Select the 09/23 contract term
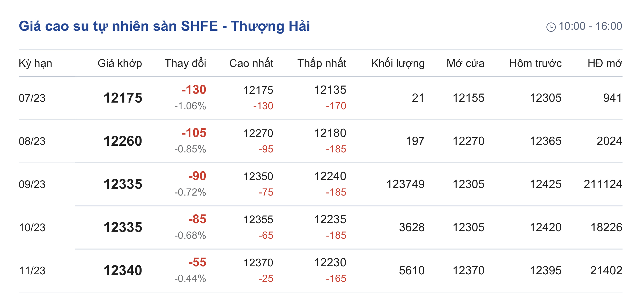644x294 pixels. point(32,184)
